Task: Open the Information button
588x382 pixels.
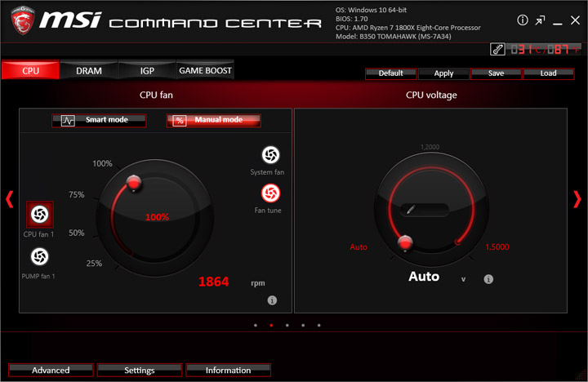Action: (x=228, y=370)
